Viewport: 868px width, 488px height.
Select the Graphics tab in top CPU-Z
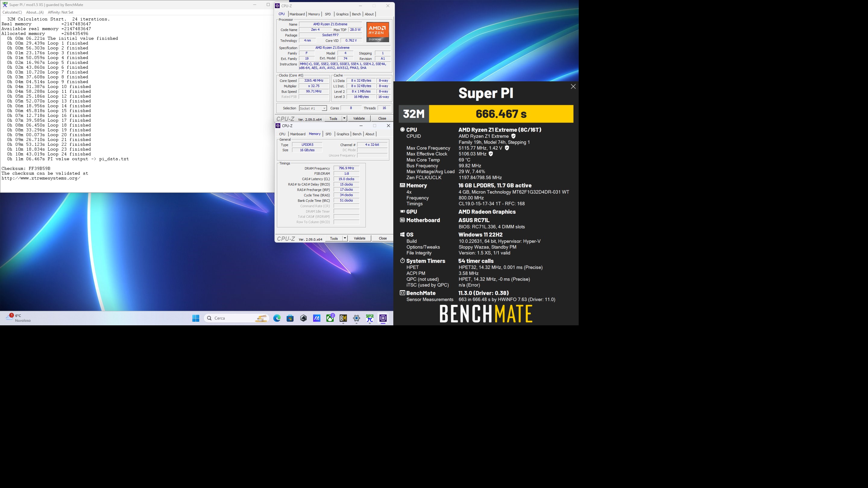(x=342, y=14)
